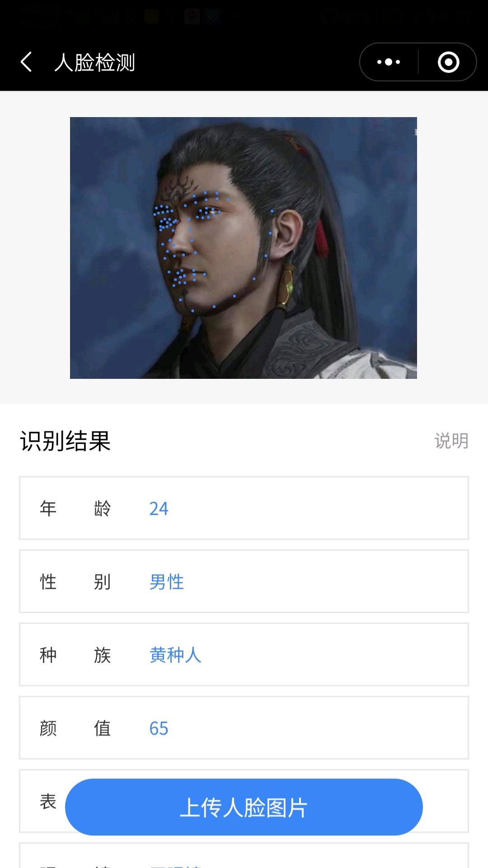Tap the 表 expression row label
The height and width of the screenshot is (868, 488).
coord(48,802)
